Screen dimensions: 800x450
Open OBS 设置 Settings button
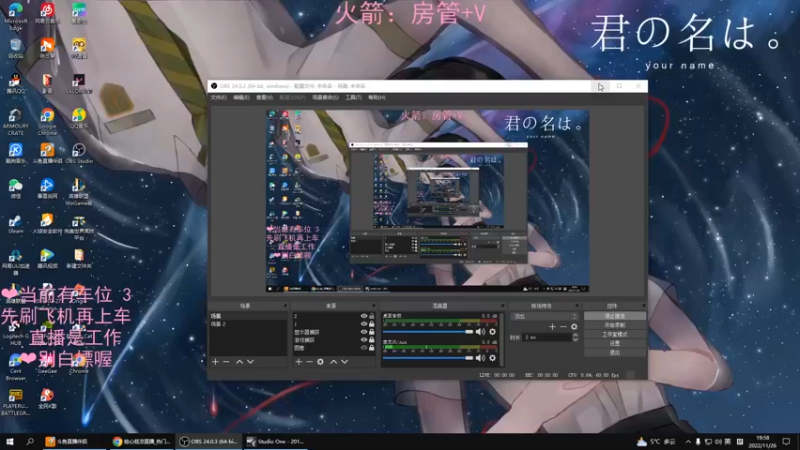pos(615,344)
